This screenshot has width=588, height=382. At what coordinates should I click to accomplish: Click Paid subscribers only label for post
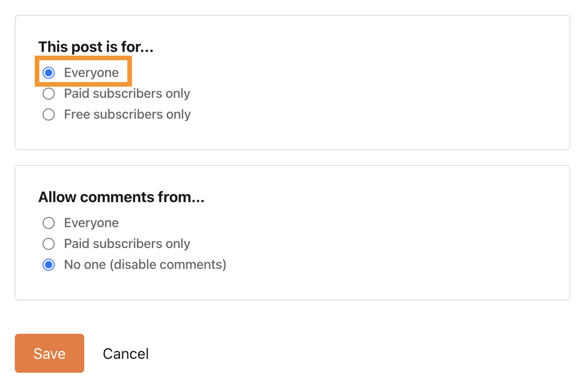point(127,94)
